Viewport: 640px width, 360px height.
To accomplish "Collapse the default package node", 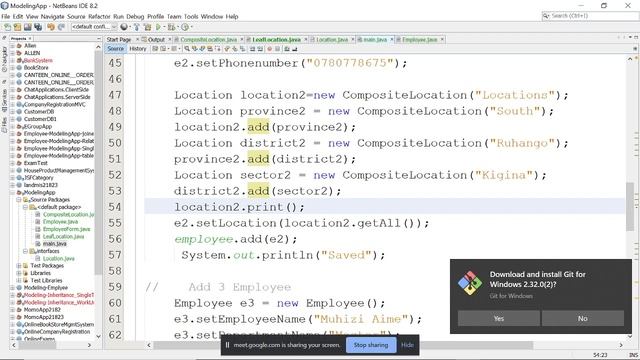I will pos(25,207).
